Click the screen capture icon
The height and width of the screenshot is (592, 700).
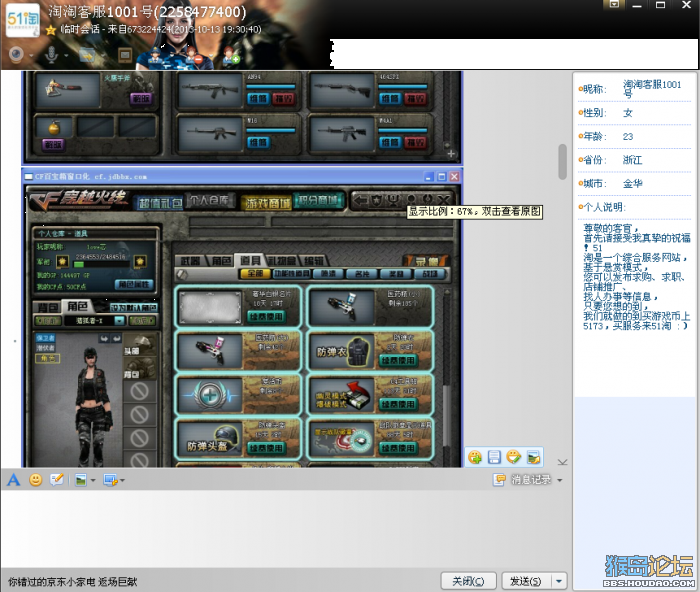pyautogui.click(x=110, y=480)
